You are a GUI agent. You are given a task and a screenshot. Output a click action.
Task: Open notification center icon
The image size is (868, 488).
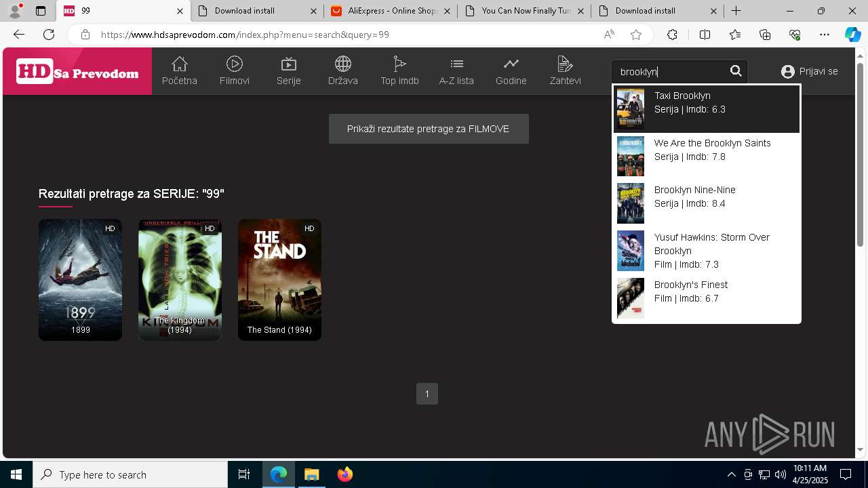click(x=846, y=474)
